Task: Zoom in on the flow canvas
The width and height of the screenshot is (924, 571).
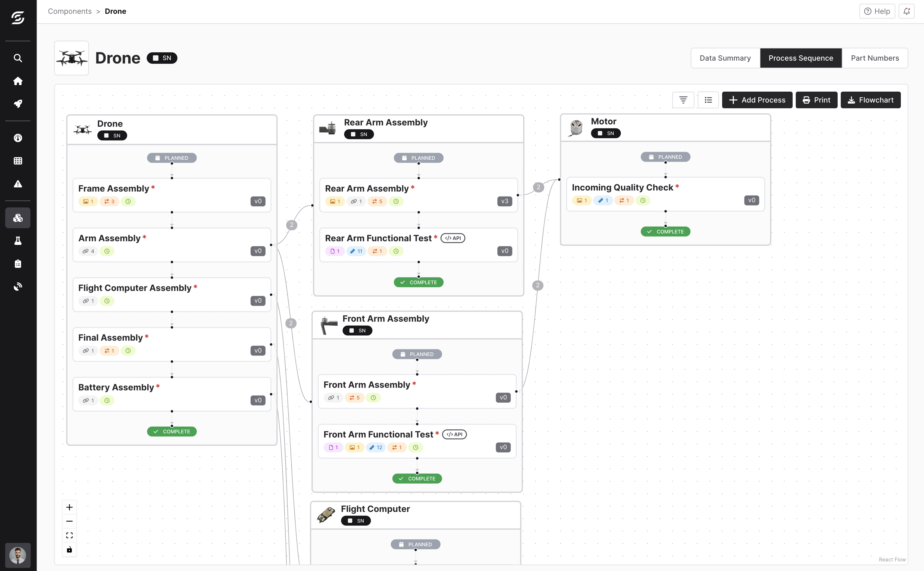Action: tap(69, 507)
